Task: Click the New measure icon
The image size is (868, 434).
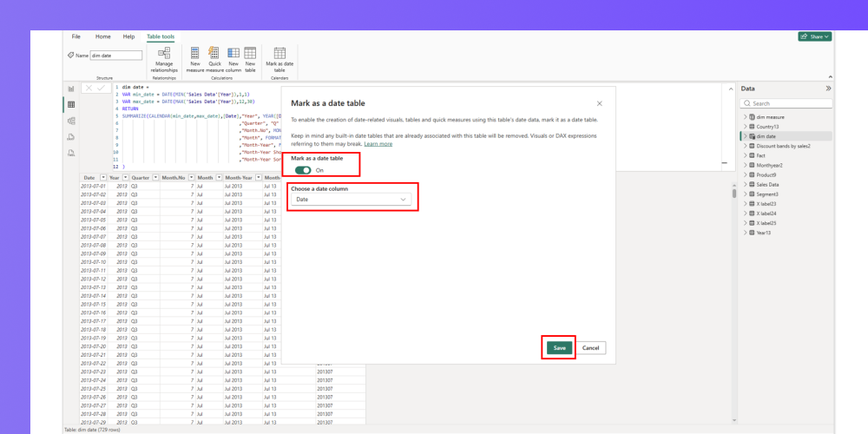Action: [x=194, y=53]
